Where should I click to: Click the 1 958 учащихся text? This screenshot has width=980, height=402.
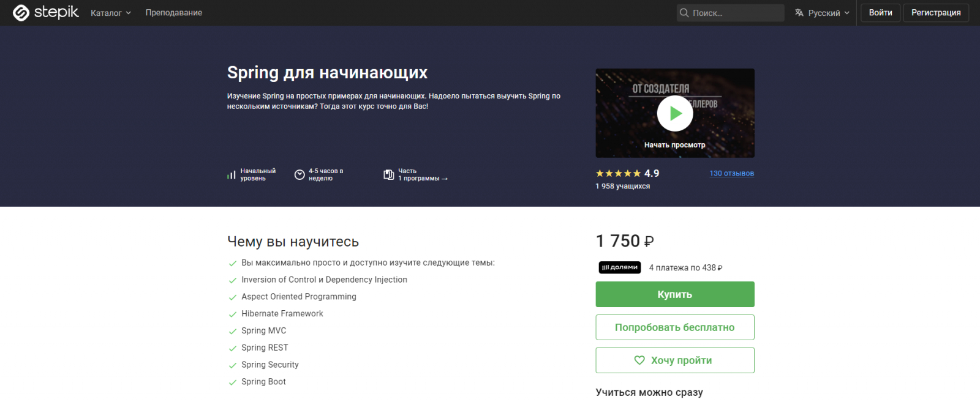(623, 187)
